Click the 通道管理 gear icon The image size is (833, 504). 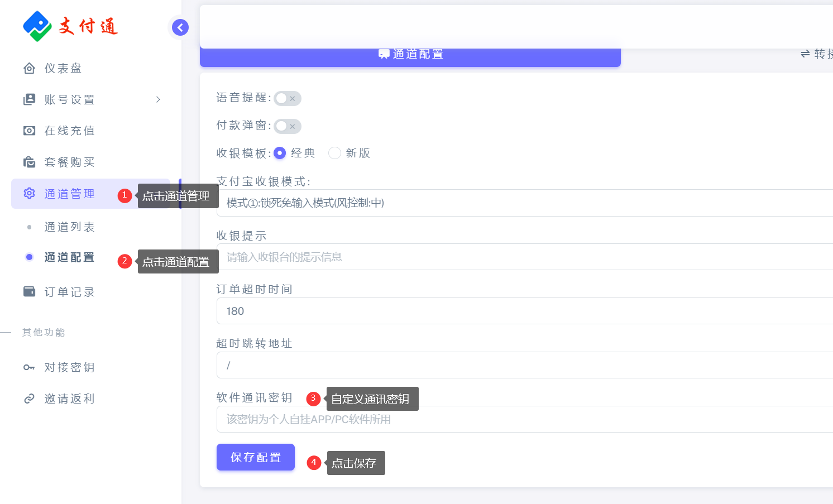tap(29, 194)
